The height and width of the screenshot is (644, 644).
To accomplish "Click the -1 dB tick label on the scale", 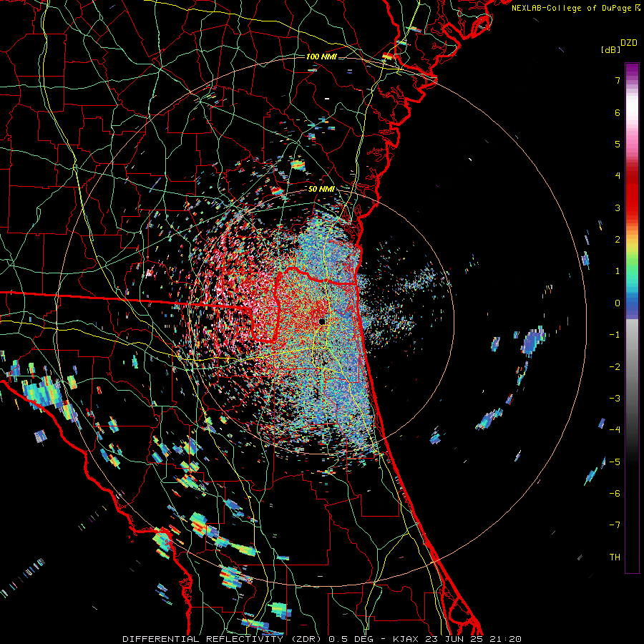I will (x=615, y=335).
